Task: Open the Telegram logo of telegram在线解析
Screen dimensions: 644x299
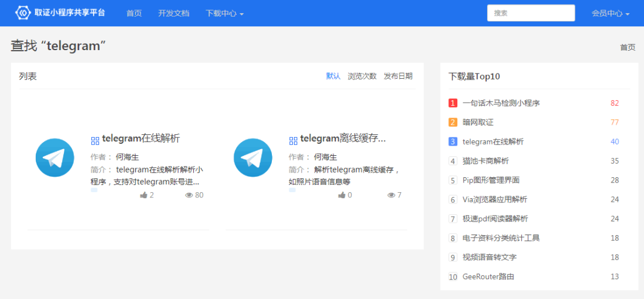Action: point(55,158)
